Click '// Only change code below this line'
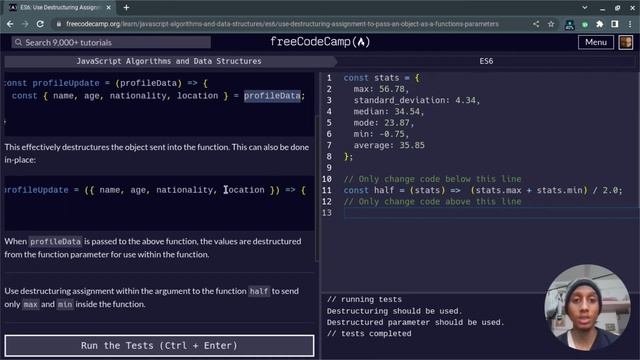This screenshot has width=640, height=360. coord(432,179)
